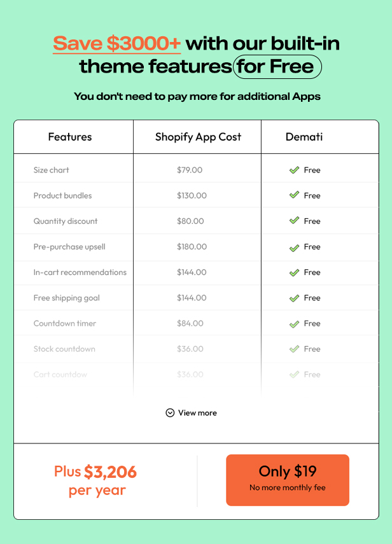The height and width of the screenshot is (544, 392).
Task: Click the green checkmark in Size chart row
Action: tap(294, 170)
